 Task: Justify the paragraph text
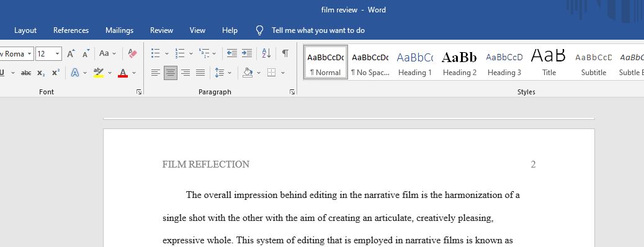point(200,73)
